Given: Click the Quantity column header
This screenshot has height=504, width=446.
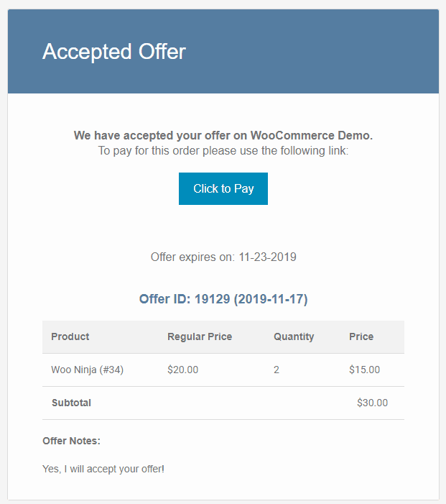Looking at the screenshot, I should point(294,337).
